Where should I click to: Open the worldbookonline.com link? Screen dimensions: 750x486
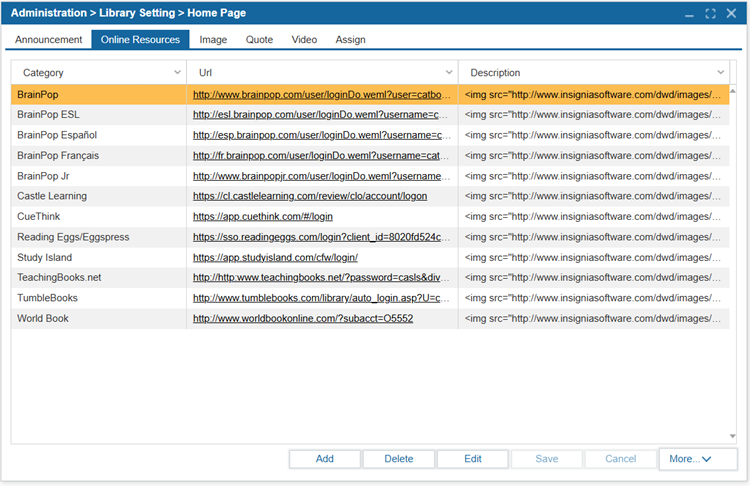coord(303,319)
